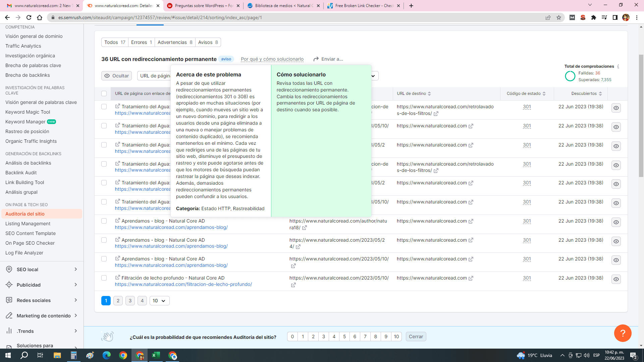Screen dimensions: 644x362
Task: Rate recommendation likelihood as 5
Action: click(x=344, y=337)
